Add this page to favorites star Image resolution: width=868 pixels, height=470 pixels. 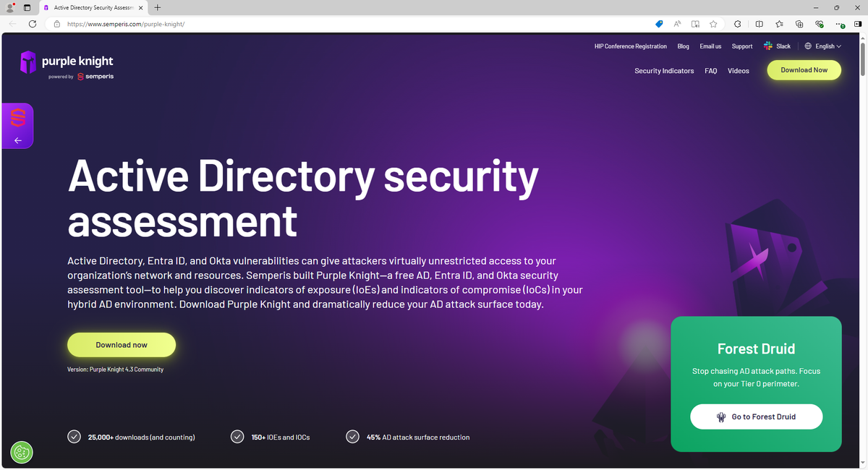[x=713, y=24]
